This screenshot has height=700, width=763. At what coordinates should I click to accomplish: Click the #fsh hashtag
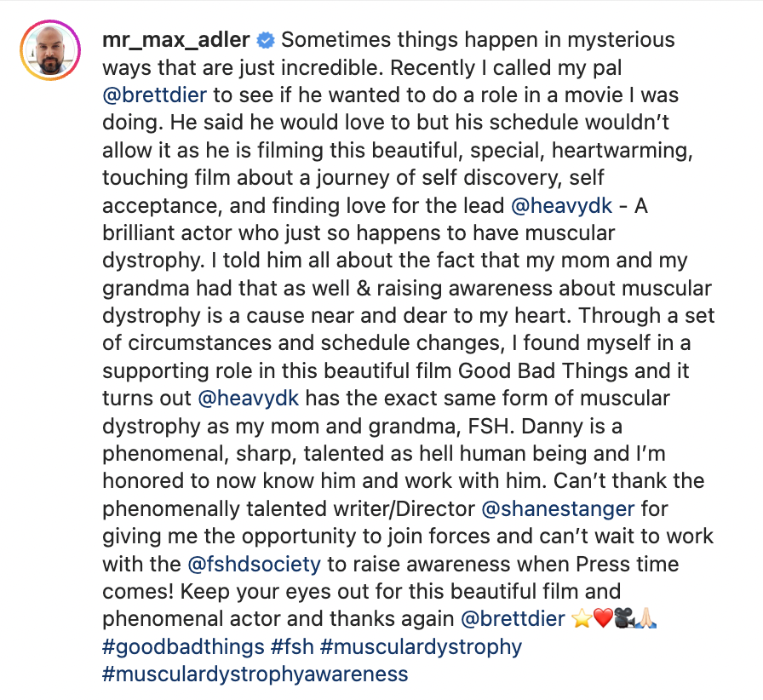292,647
